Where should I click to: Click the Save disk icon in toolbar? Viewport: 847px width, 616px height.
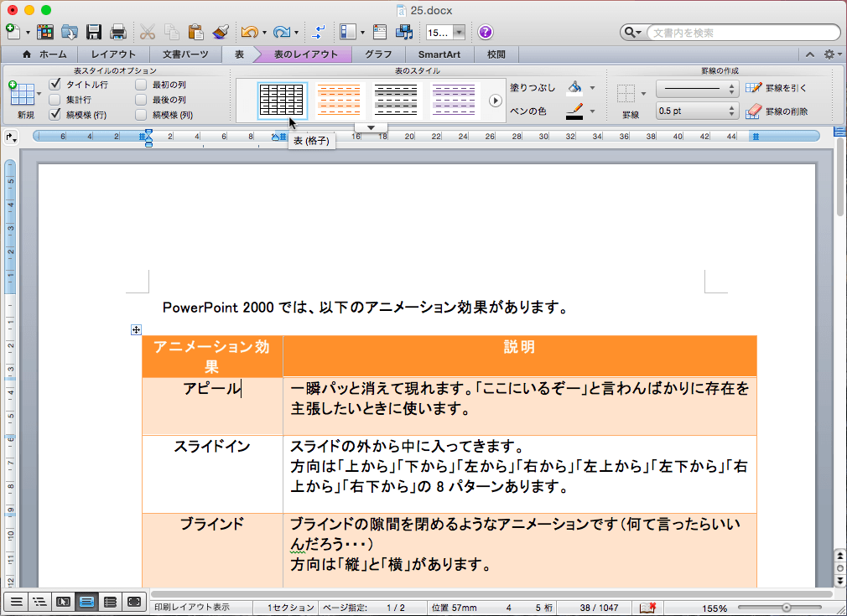pos(94,33)
